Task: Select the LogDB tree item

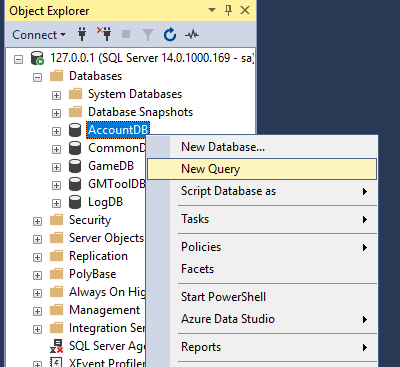Action: pyautogui.click(x=105, y=202)
